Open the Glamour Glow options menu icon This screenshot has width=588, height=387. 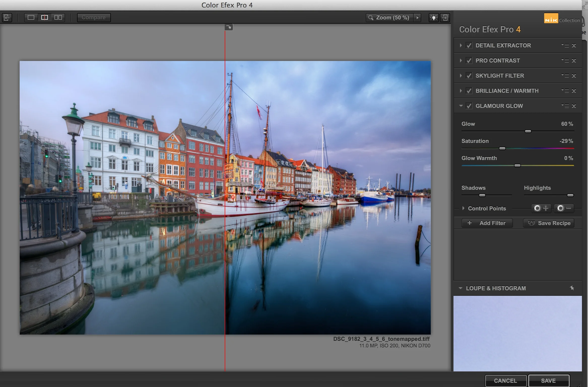565,106
